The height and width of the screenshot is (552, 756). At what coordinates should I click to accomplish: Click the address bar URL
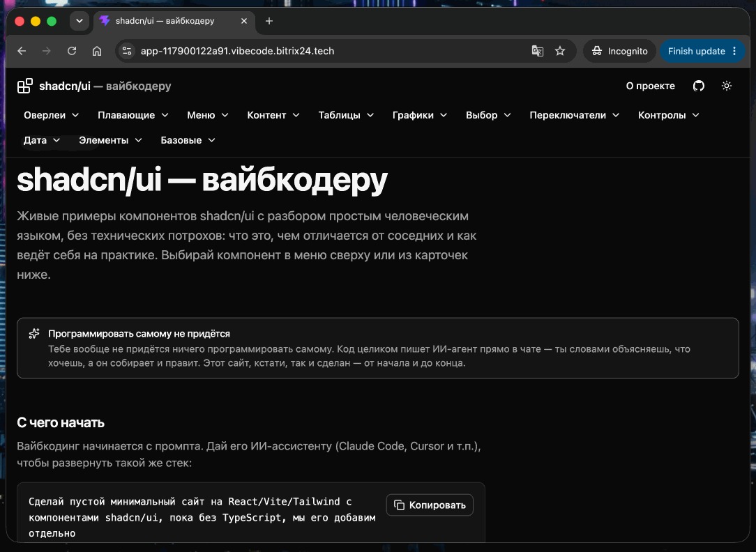coord(237,51)
